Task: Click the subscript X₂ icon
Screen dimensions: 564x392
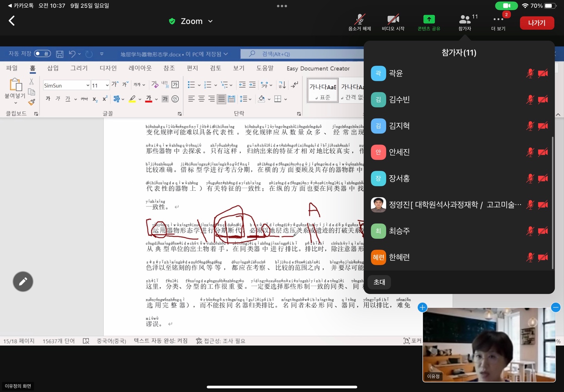Action: (x=95, y=99)
